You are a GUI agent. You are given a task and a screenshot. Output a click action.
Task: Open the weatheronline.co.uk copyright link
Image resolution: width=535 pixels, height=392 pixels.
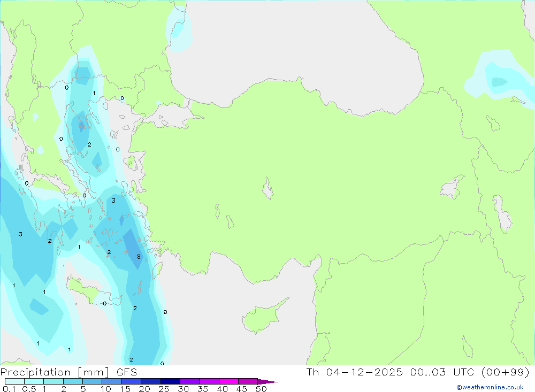[490, 387]
